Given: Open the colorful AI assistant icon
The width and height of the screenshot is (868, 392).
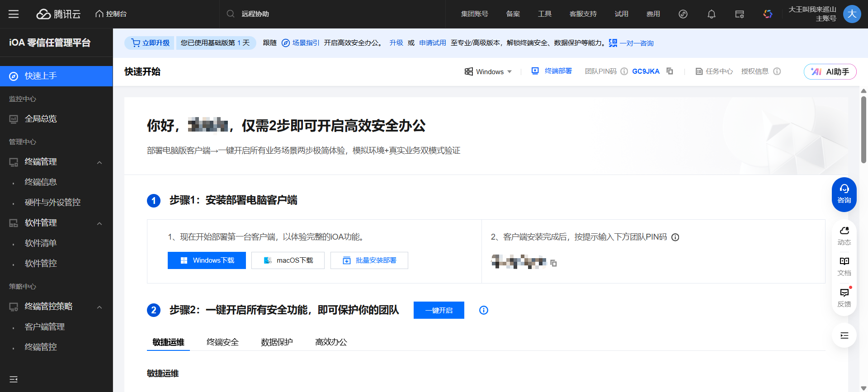Looking at the screenshot, I should click(768, 14).
